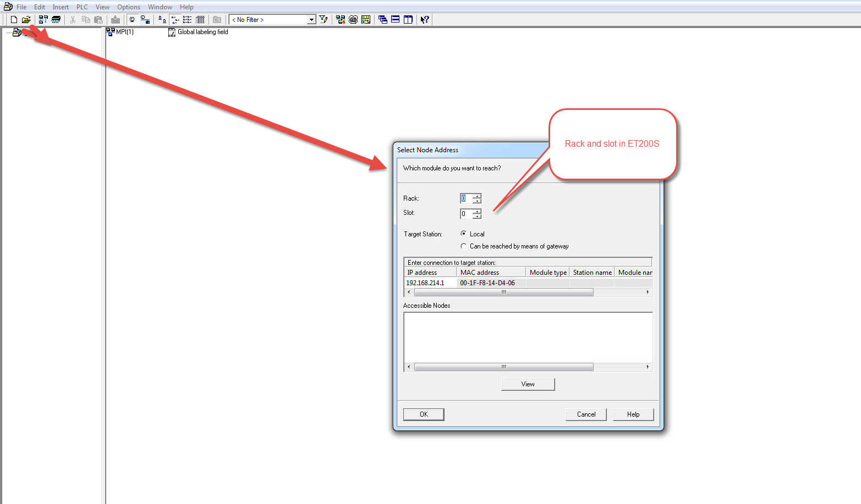861x504 pixels.
Task: Click the Up One Level folder icon
Action: tap(217, 20)
